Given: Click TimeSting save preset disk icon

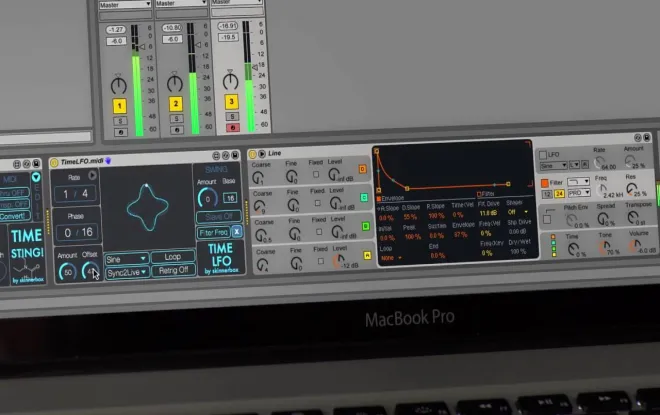Looking at the screenshot, I should (x=36, y=163).
